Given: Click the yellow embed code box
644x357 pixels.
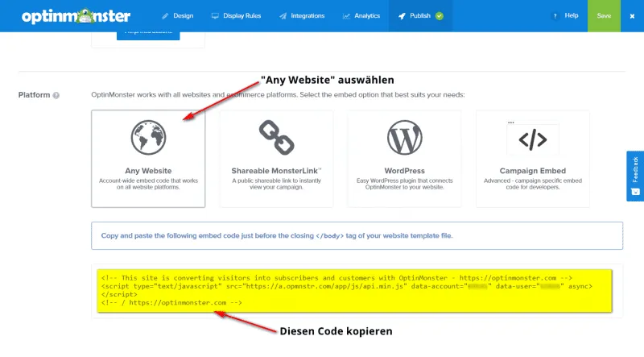Looking at the screenshot, I should click(x=354, y=291).
